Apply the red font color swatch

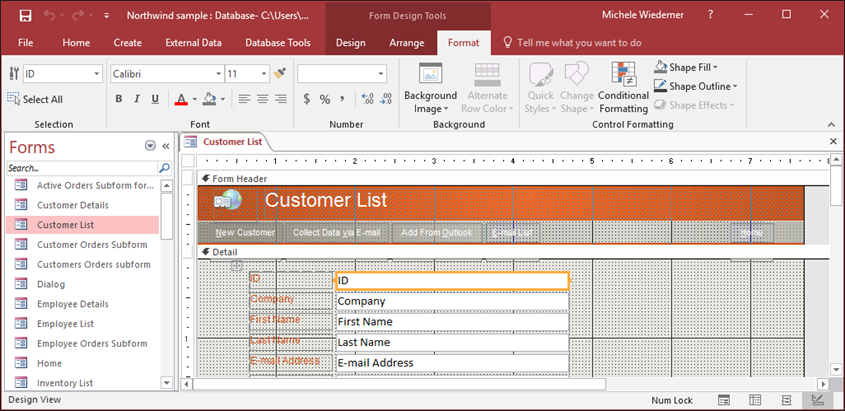(x=181, y=99)
